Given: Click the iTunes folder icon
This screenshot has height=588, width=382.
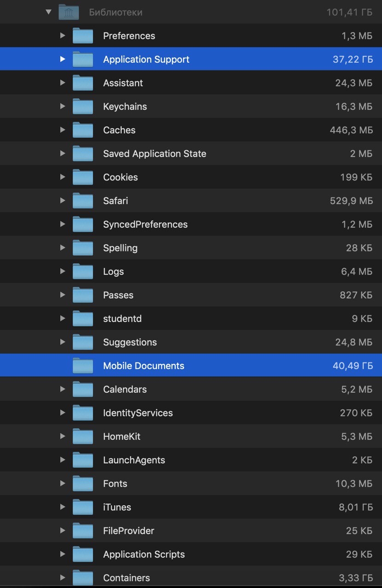Looking at the screenshot, I should pyautogui.click(x=83, y=507).
